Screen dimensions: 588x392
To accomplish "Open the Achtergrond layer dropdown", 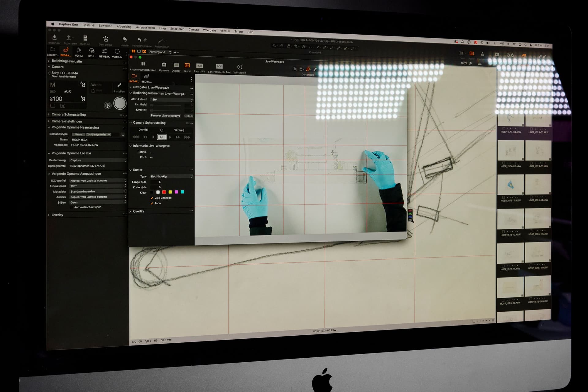I will click(x=160, y=52).
